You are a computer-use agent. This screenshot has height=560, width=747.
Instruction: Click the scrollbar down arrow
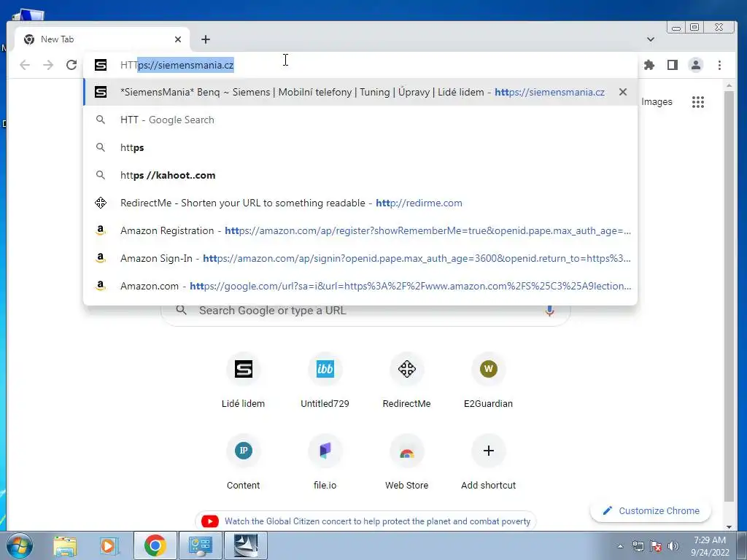pos(729,526)
